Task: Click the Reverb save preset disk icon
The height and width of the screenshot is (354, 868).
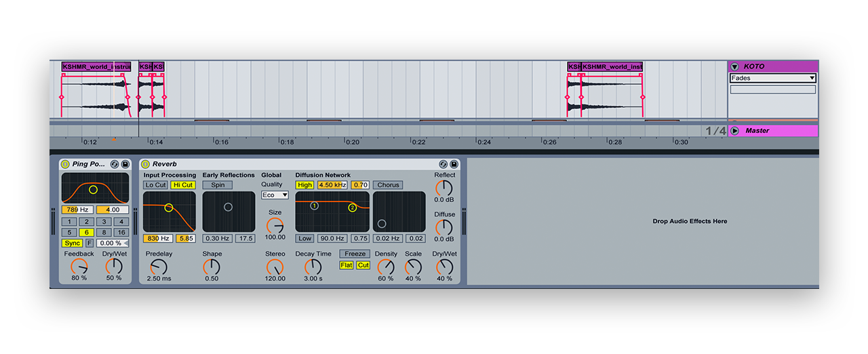Action: click(x=454, y=164)
